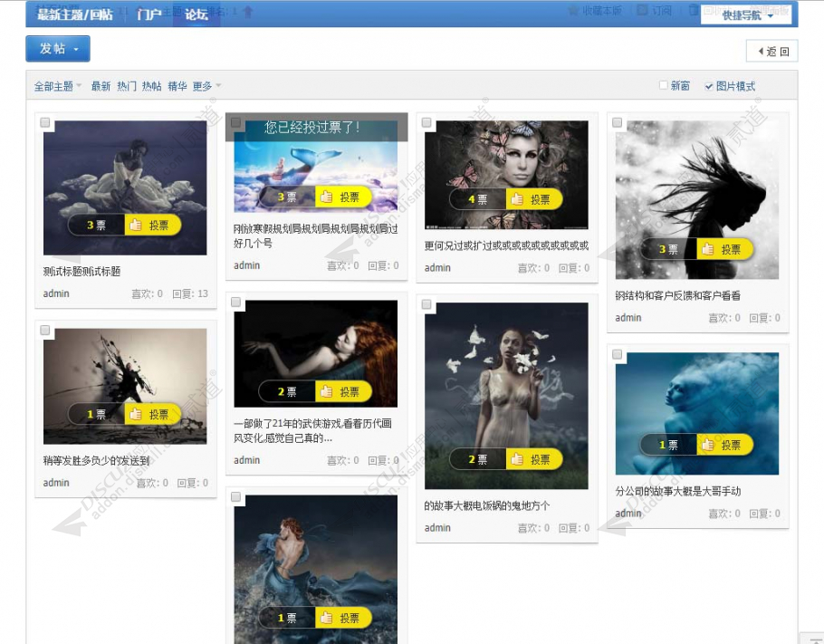
Task: Click the yellow 投票 bar on whale image
Action: click(x=344, y=197)
